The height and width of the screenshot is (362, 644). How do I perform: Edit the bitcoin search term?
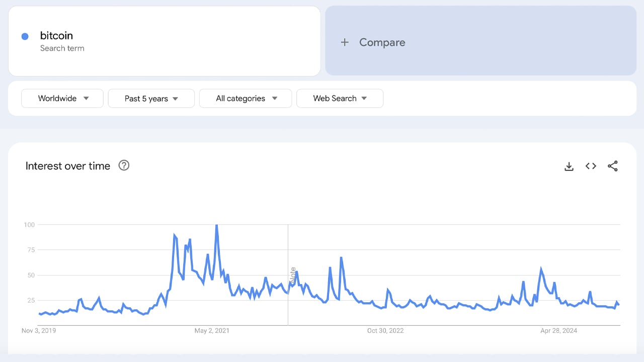56,36
